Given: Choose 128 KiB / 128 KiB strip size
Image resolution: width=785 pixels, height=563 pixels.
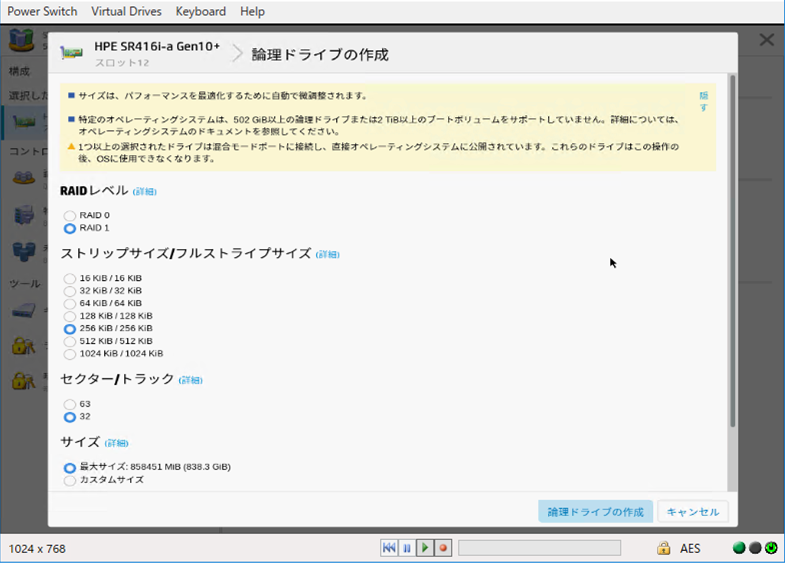Looking at the screenshot, I should [70, 316].
